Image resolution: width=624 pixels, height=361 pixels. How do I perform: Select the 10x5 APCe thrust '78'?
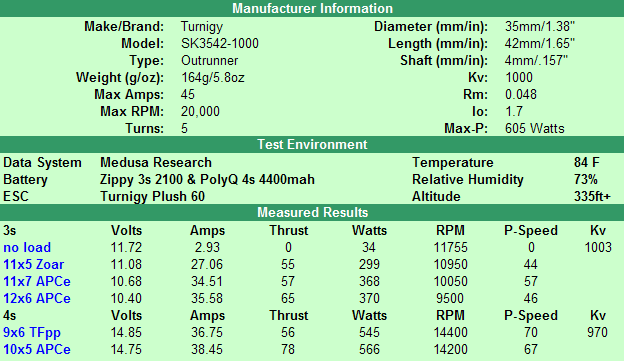tap(288, 349)
